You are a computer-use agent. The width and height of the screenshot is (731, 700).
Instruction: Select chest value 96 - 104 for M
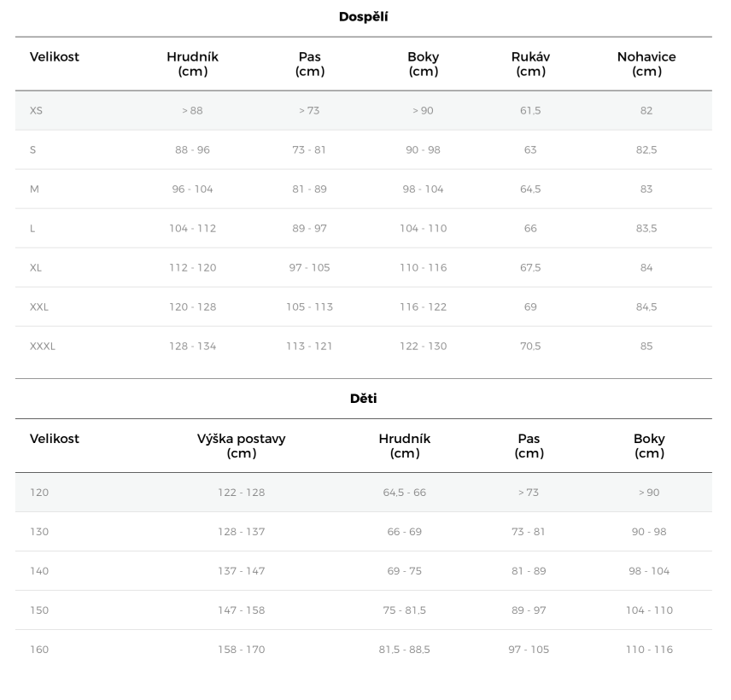click(192, 190)
